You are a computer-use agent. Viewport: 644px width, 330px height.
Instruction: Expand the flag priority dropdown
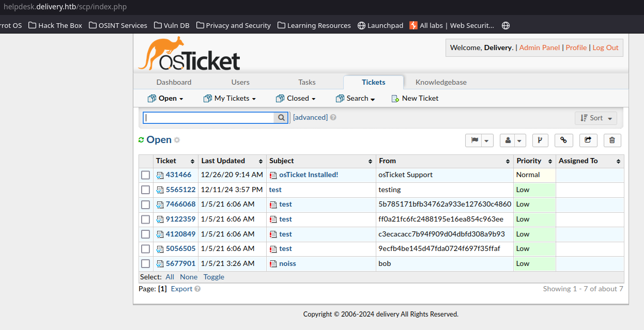[480, 140]
